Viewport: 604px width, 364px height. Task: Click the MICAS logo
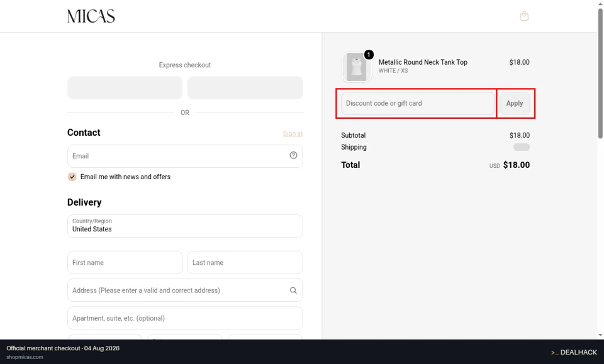point(91,16)
